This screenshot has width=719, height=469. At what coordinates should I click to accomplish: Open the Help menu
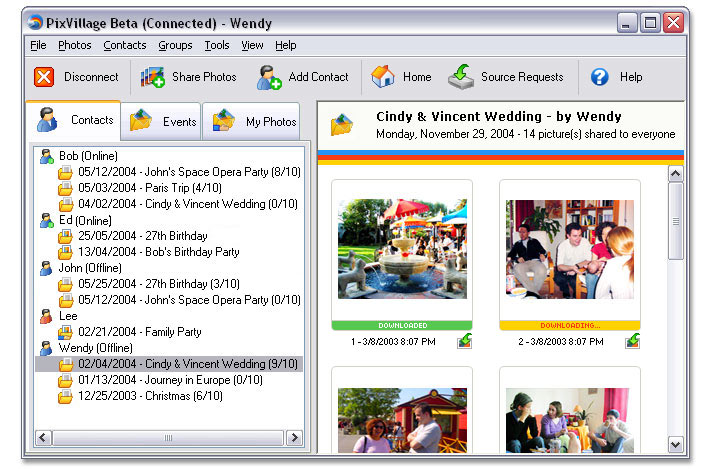pyautogui.click(x=286, y=45)
